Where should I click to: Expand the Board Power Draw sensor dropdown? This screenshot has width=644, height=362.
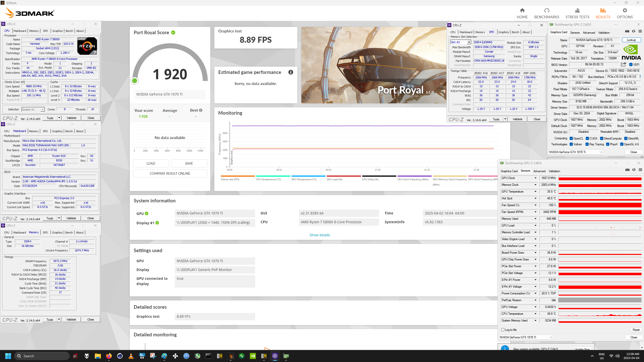[x=535, y=253]
